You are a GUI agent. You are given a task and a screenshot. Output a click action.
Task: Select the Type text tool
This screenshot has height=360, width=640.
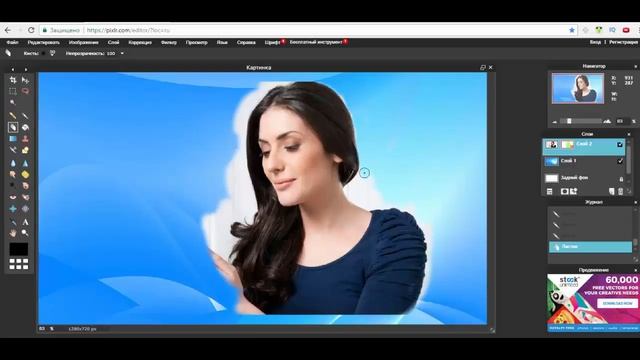click(x=25, y=222)
